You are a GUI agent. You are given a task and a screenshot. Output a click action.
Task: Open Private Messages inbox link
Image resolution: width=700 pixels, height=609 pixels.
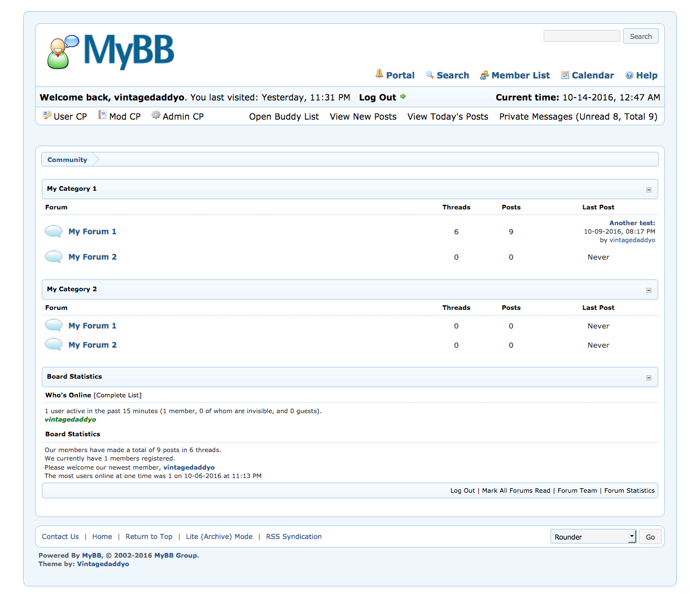click(577, 117)
